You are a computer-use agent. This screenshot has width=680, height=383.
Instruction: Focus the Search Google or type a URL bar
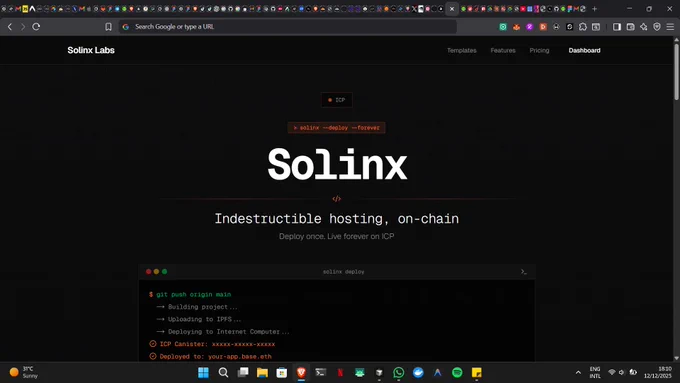click(x=288, y=27)
